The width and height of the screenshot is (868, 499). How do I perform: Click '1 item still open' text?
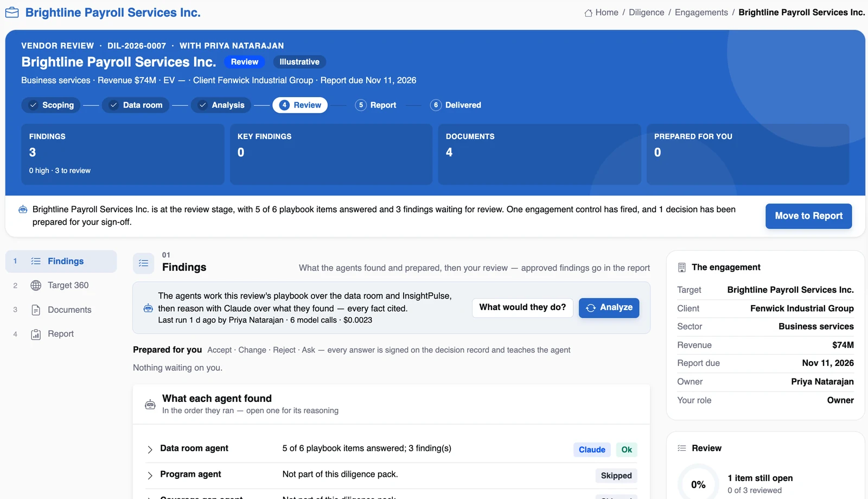760,478
